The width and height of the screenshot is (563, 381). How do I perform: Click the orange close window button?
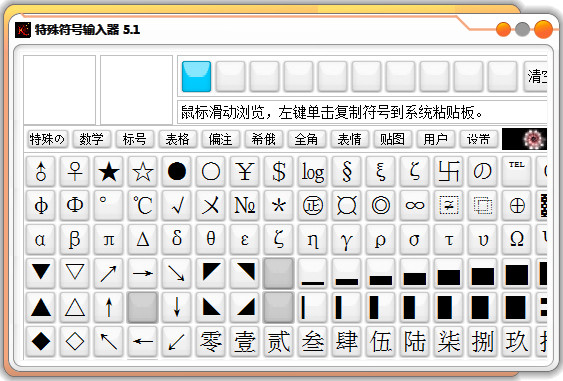[543, 29]
